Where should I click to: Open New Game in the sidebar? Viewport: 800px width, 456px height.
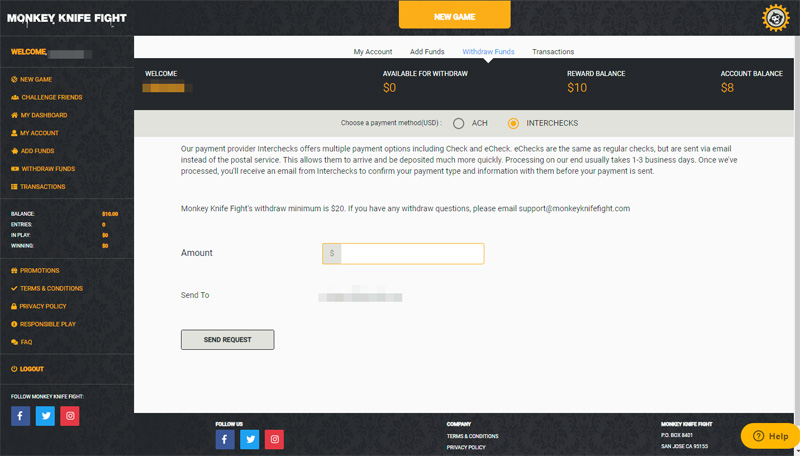click(x=32, y=80)
